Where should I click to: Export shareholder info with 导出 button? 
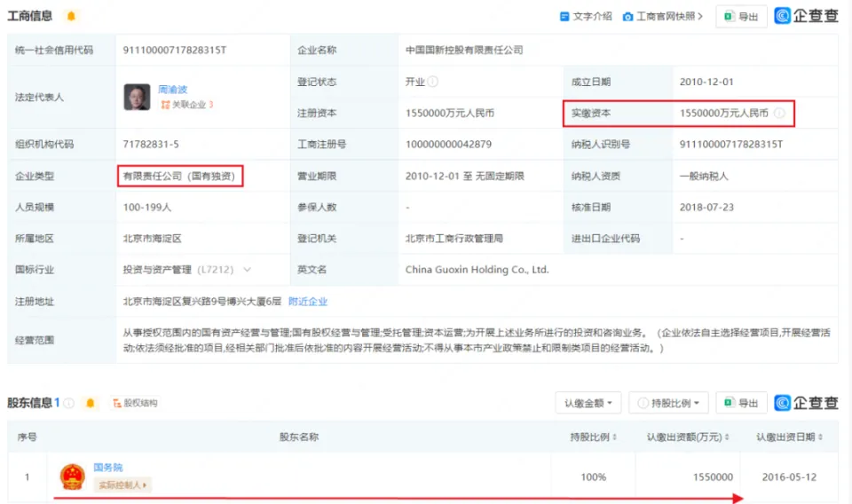coord(741,403)
